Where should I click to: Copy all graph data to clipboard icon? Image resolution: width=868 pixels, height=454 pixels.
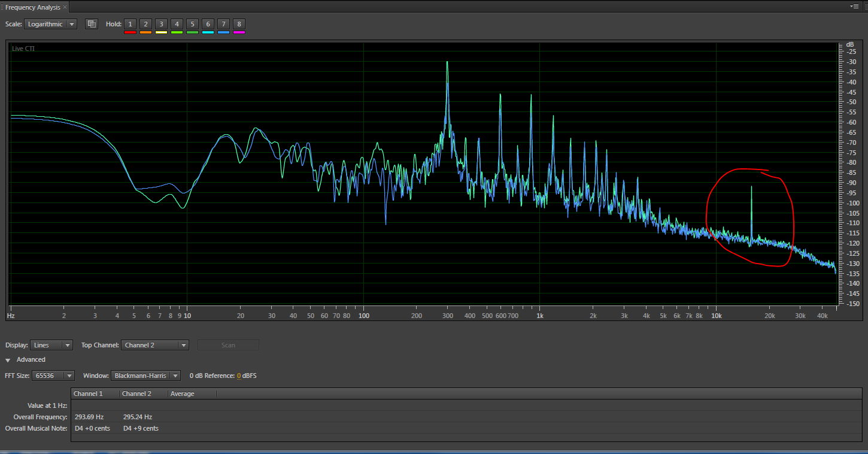point(91,24)
